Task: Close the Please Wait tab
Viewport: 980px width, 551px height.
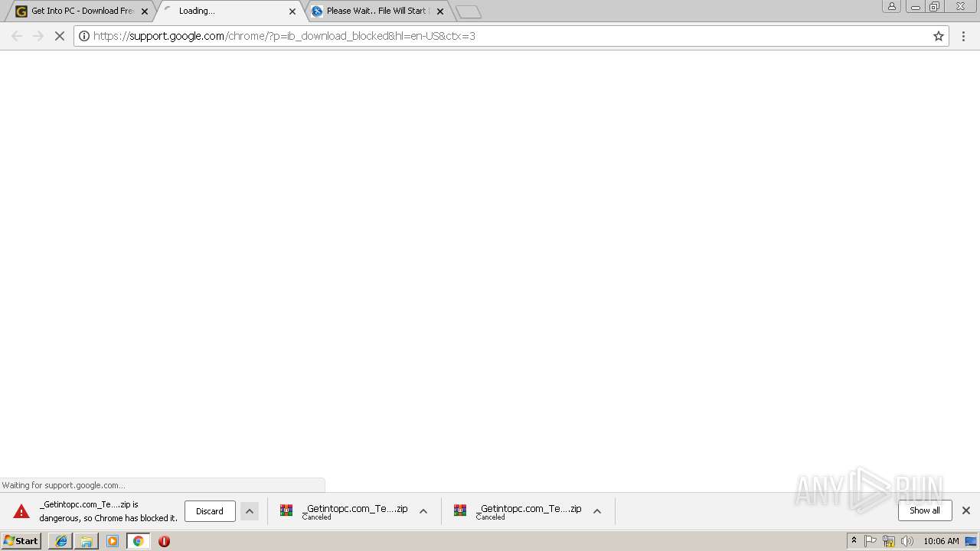Action: click(x=440, y=11)
